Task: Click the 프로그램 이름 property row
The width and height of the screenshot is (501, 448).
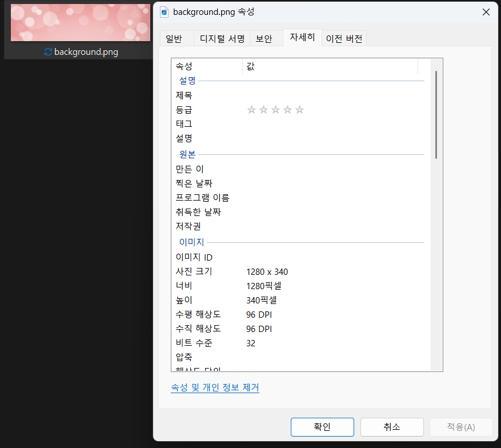Action: [300, 198]
